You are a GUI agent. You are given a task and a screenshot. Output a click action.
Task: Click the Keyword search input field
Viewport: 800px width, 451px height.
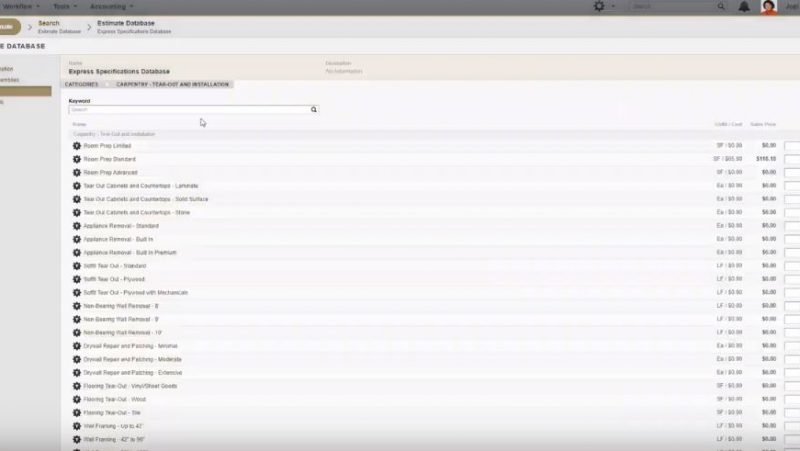(188, 110)
